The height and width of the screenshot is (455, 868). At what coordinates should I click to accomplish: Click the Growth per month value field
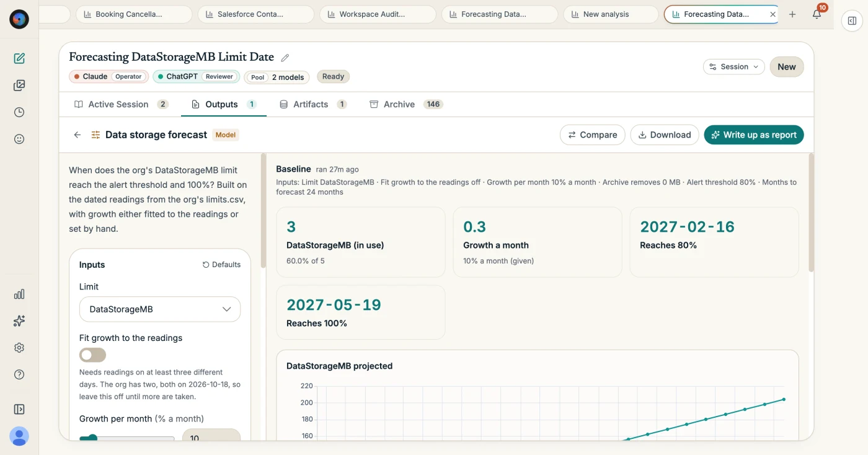[211, 436]
